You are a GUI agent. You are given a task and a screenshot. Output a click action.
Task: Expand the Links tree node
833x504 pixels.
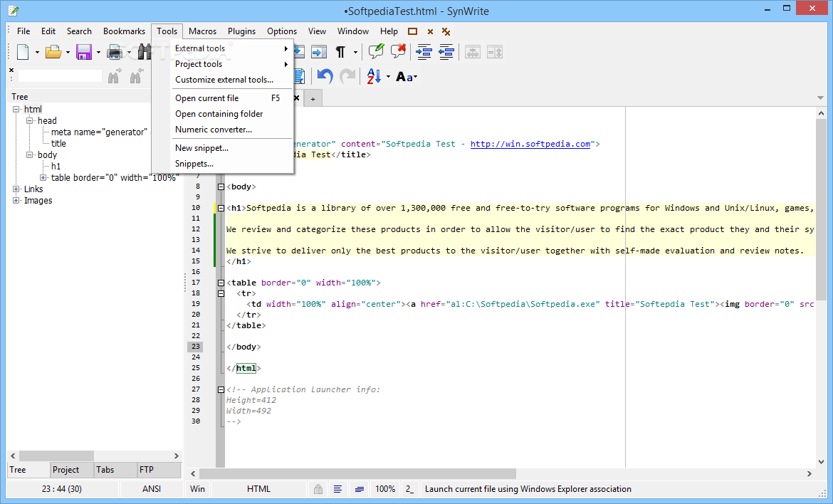tap(16, 189)
